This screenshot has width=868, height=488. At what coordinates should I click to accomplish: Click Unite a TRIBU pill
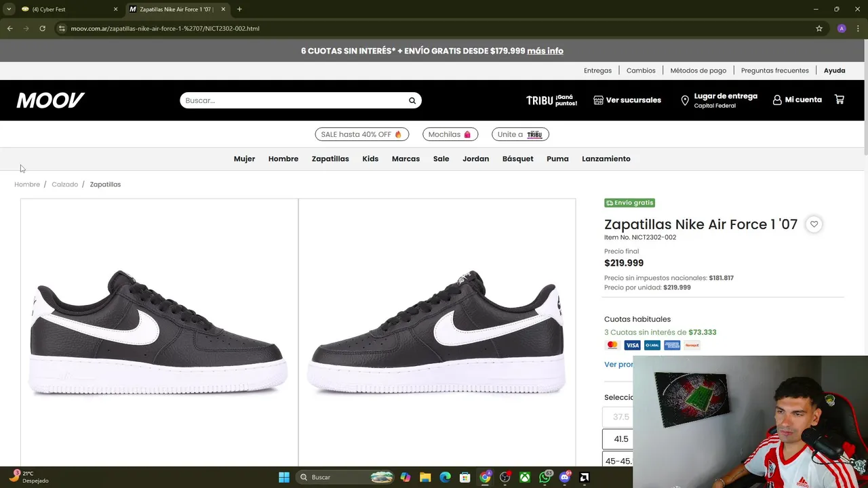[520, 134]
